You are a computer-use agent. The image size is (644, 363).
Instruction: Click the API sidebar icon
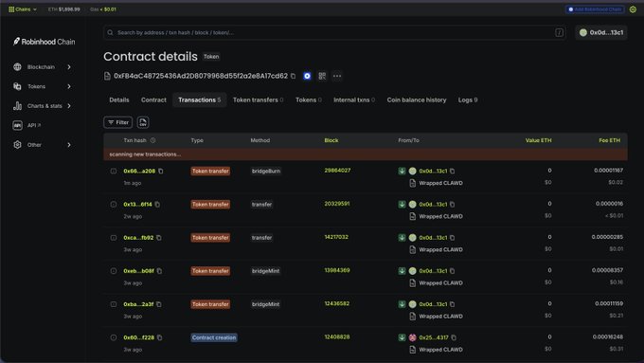click(x=17, y=125)
